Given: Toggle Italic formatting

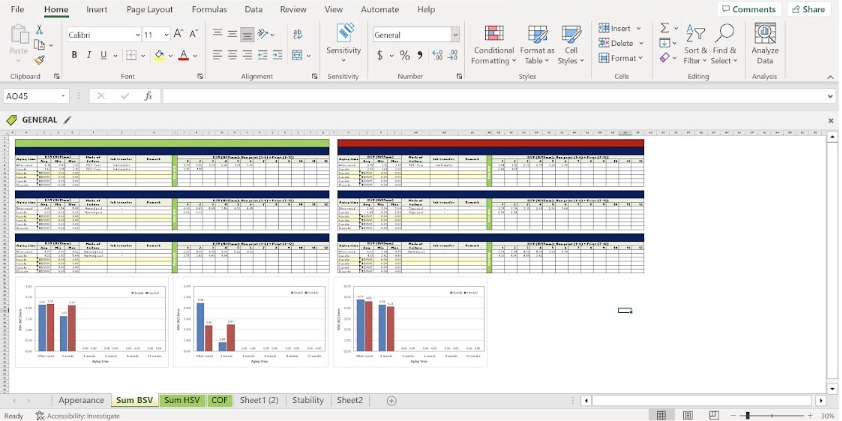Looking at the screenshot, I should point(89,55).
